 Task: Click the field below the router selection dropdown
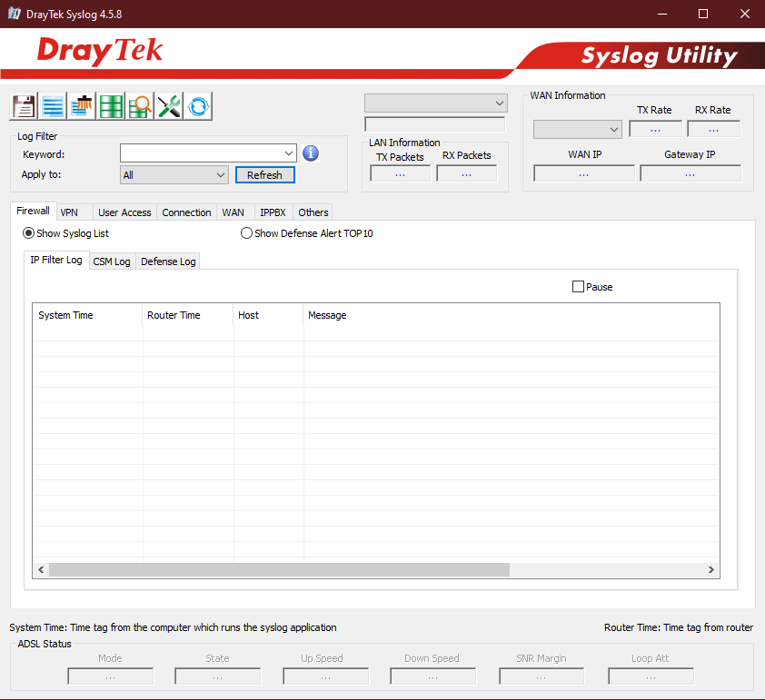[434, 124]
